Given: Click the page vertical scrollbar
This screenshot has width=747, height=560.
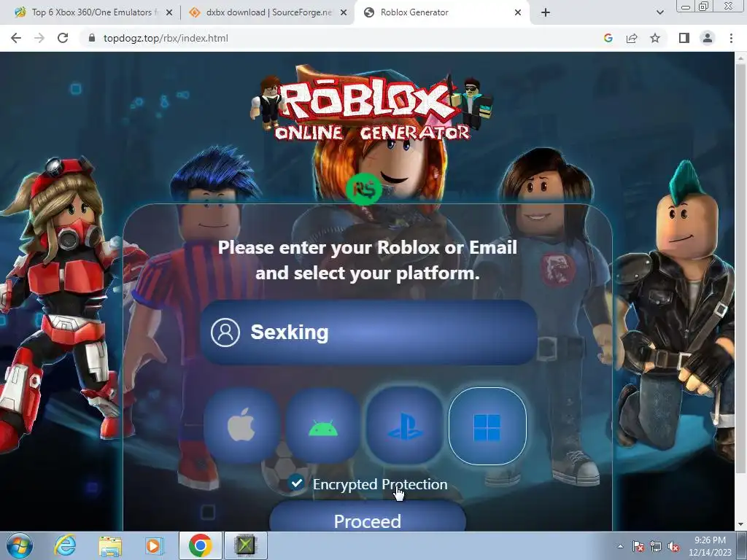Looking at the screenshot, I should [x=740, y=268].
